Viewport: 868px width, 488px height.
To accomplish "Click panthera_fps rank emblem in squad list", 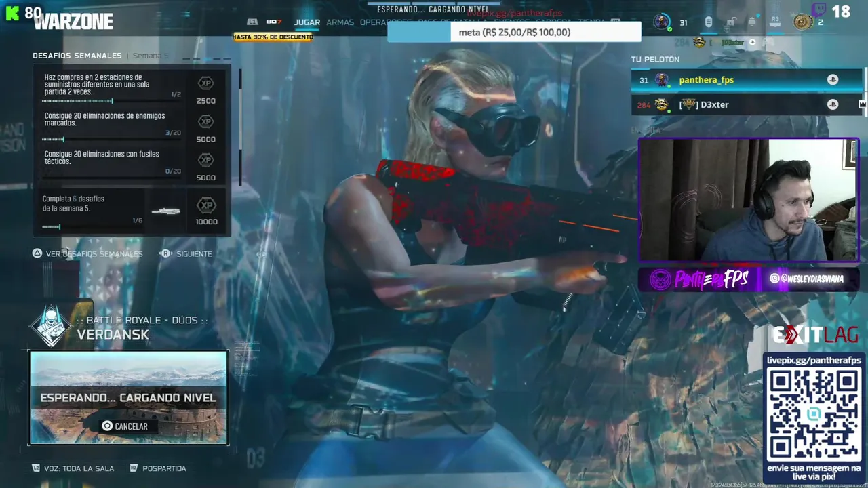I will (x=662, y=80).
